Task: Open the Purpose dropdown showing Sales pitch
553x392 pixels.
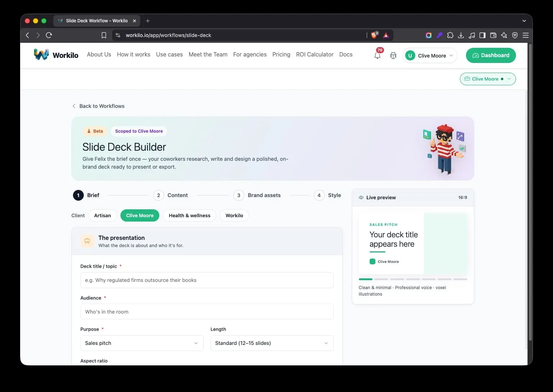Action: click(142, 343)
